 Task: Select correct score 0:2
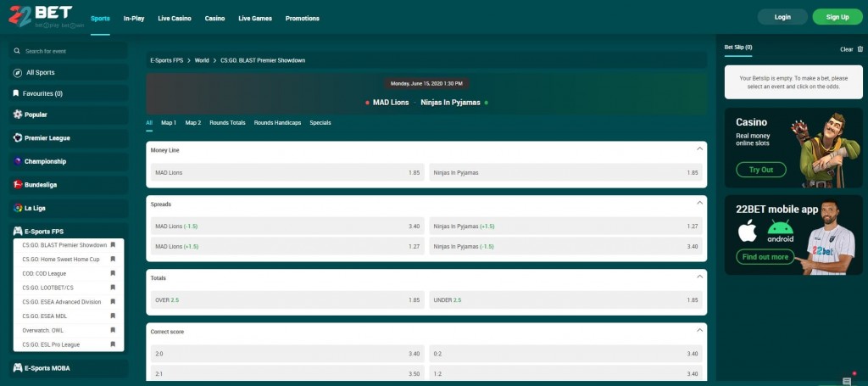(565, 354)
